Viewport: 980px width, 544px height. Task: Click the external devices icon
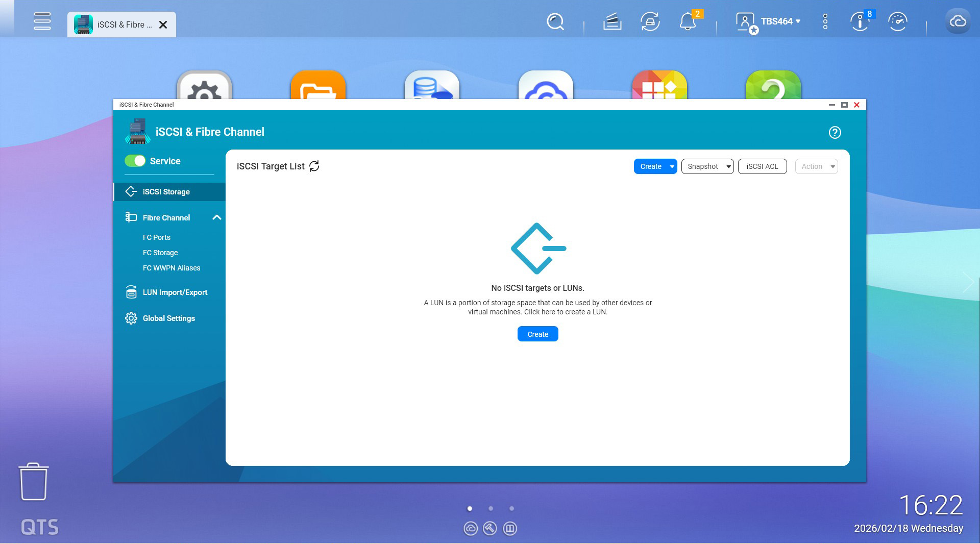point(650,22)
